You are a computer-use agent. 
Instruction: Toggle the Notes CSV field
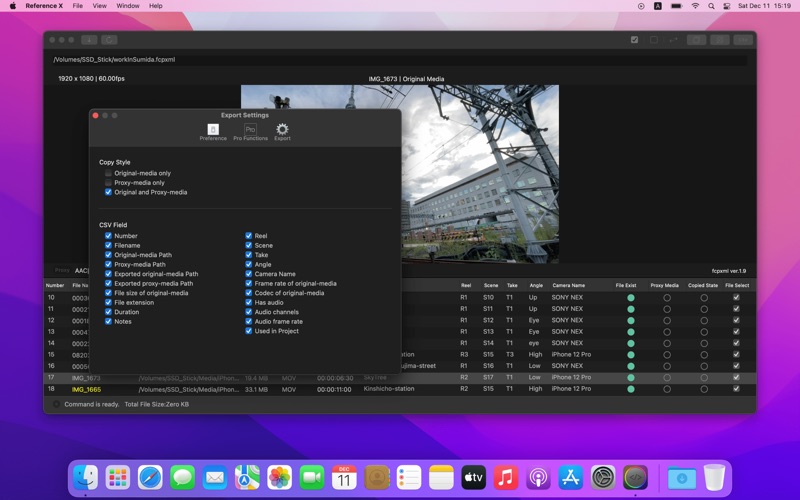point(108,321)
